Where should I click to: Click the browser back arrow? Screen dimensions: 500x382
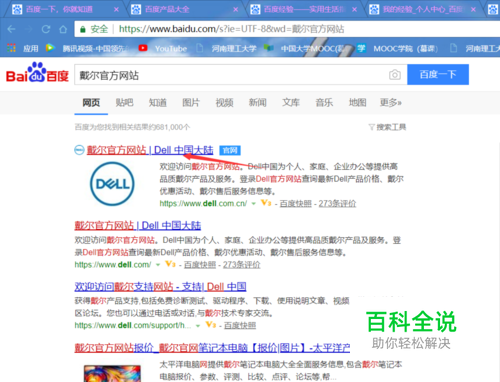(x=11, y=29)
